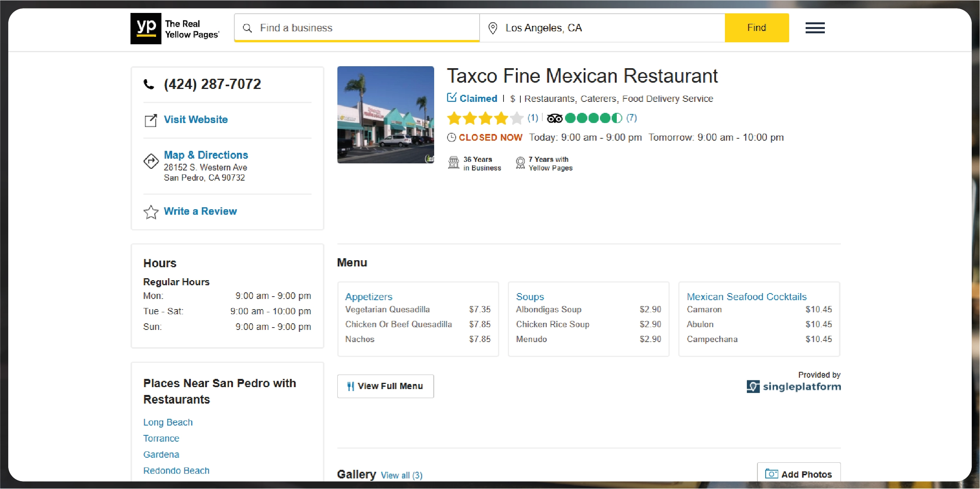Click the restaurant storefront photo thumbnail
Image resolution: width=980 pixels, height=489 pixels.
pos(386,115)
